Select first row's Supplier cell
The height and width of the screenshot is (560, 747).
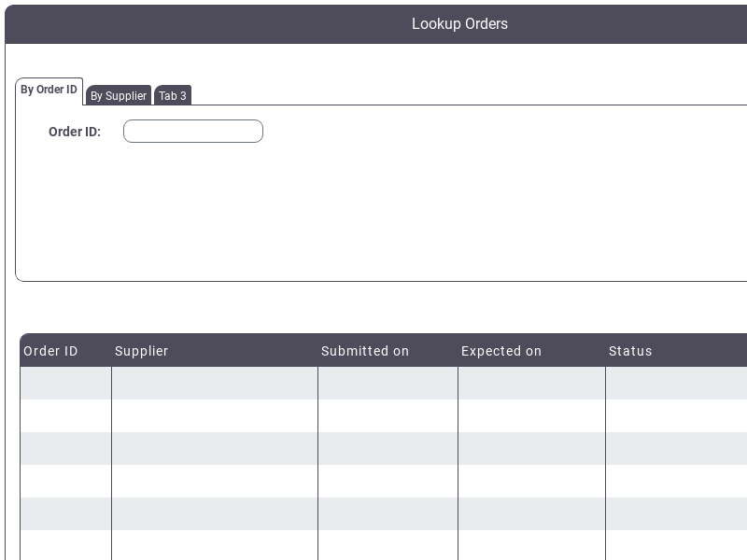215,383
